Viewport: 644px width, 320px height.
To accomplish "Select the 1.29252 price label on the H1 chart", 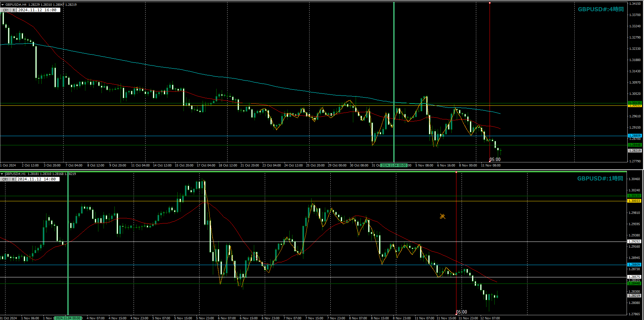I will pyautogui.click(x=634, y=242).
